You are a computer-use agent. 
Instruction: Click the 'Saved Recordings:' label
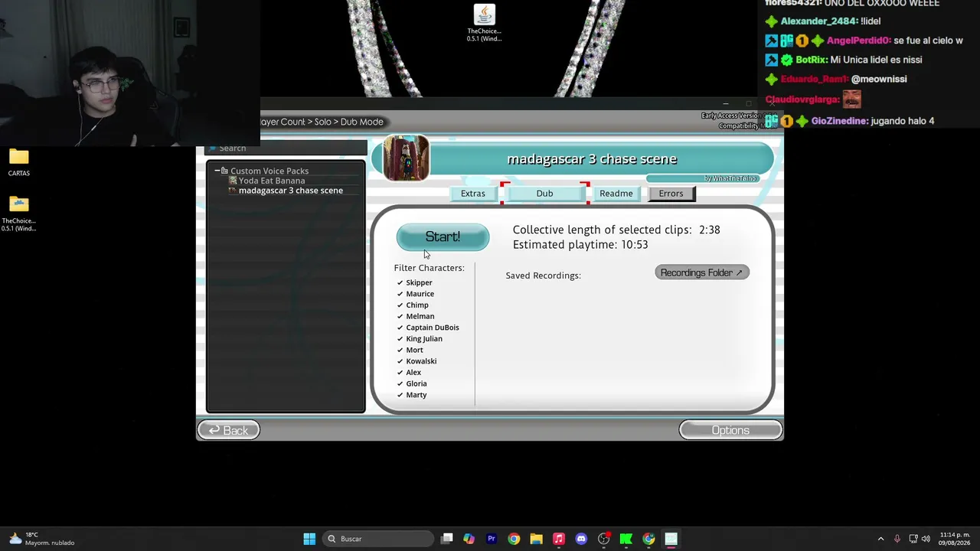[x=543, y=275]
